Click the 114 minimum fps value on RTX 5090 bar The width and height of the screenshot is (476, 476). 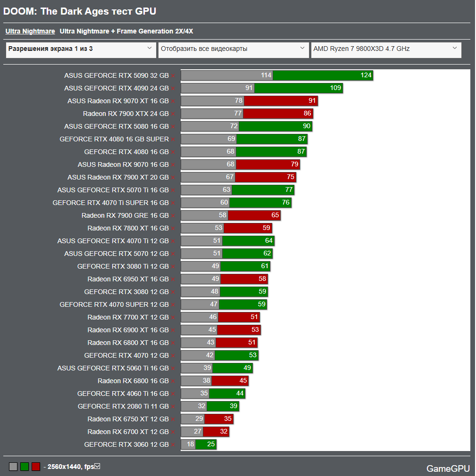pyautogui.click(x=266, y=75)
